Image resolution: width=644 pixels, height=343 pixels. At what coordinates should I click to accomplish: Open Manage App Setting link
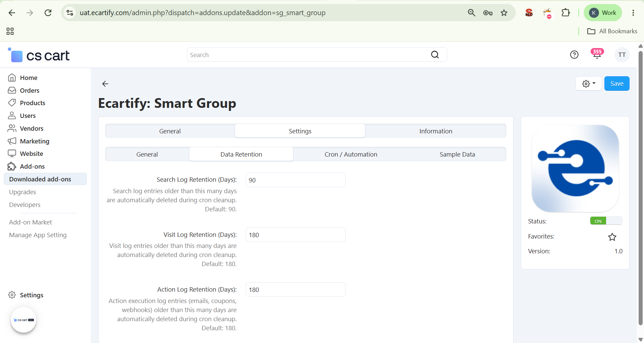(38, 235)
